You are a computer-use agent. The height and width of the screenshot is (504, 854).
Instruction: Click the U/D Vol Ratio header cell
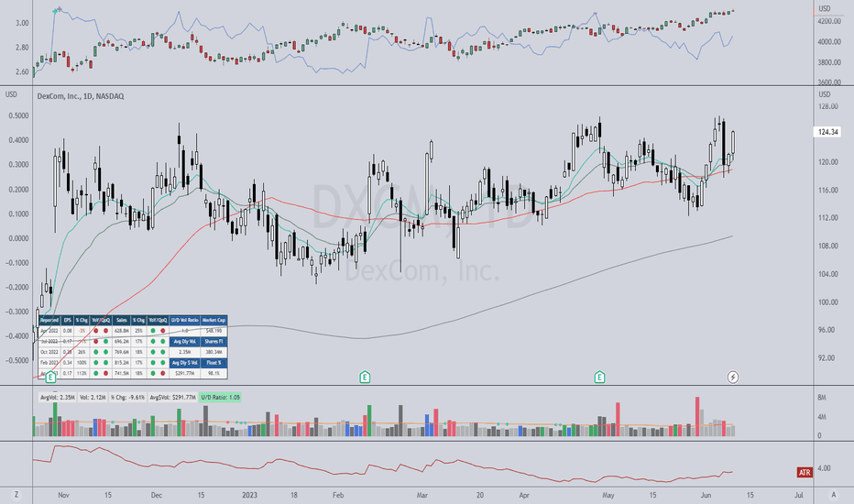(184, 321)
